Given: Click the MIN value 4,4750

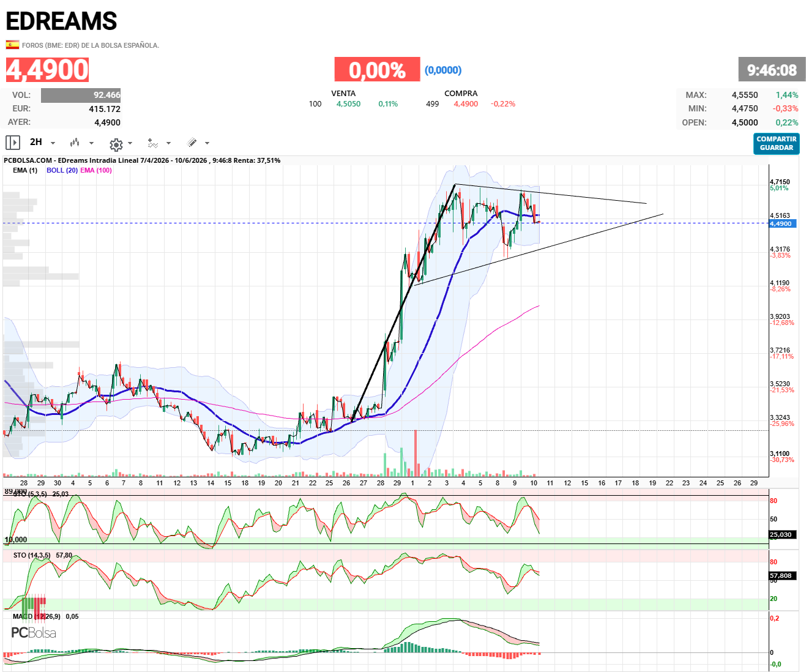Looking at the screenshot, I should click(745, 108).
